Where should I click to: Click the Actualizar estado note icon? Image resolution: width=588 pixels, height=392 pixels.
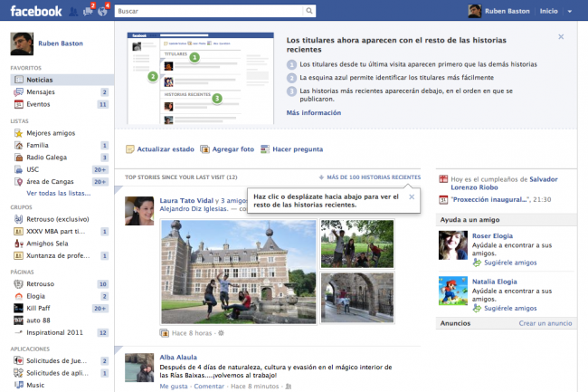pos(129,149)
